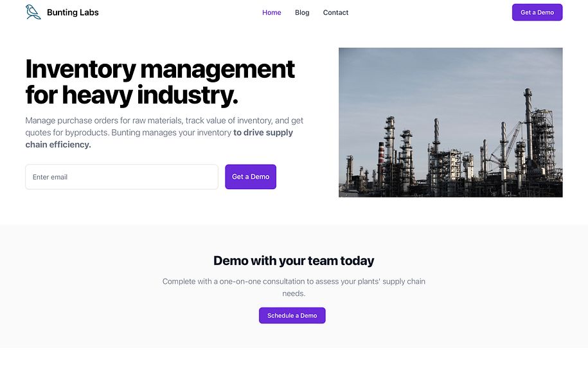The width and height of the screenshot is (588, 386).
Task: Open the Contact page from navigation
Action: (x=335, y=12)
